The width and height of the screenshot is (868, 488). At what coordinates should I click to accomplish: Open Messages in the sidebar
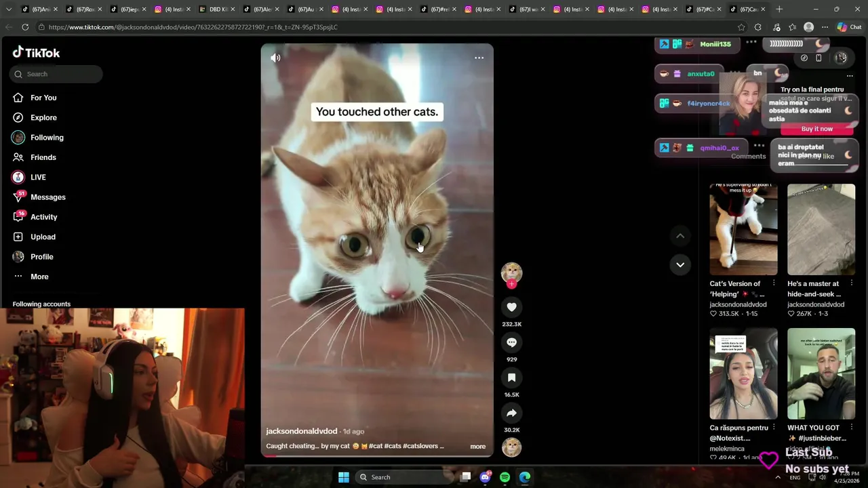point(48,197)
